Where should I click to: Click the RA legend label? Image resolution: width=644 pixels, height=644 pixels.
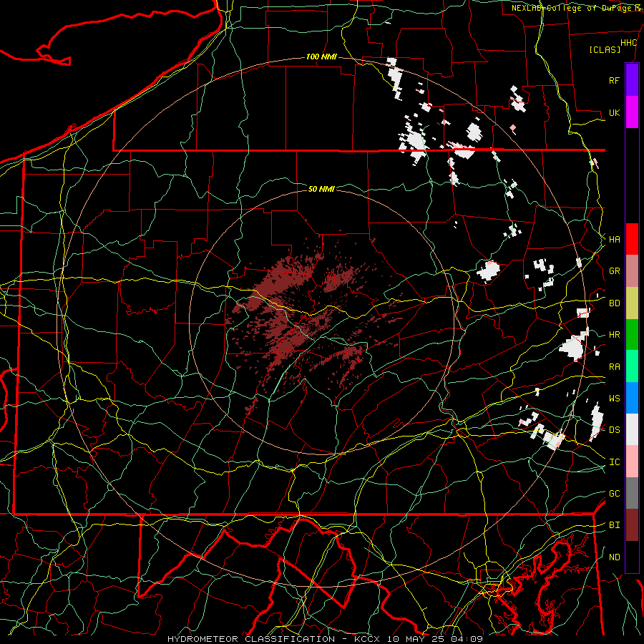[614, 366]
